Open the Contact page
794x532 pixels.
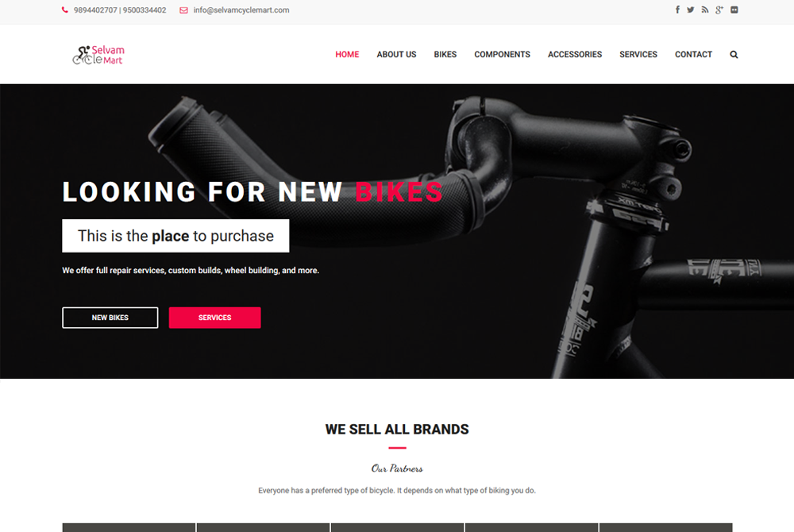(693, 54)
